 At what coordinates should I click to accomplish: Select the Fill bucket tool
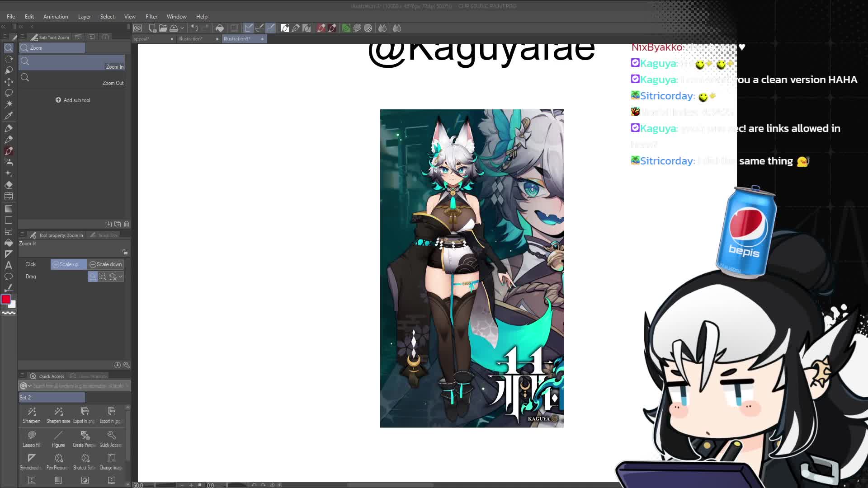[x=9, y=243]
